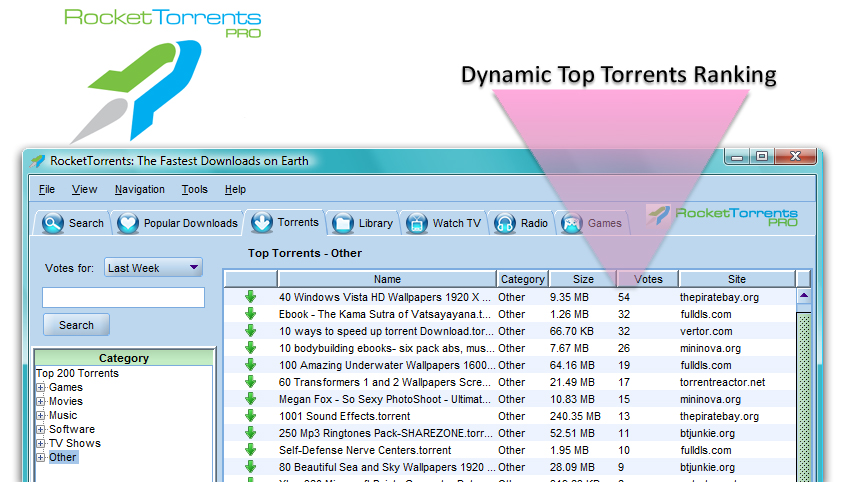Viewport: 846px width, 482px height.
Task: Click the torrent list vertical scrollbar track
Action: click(x=804, y=397)
